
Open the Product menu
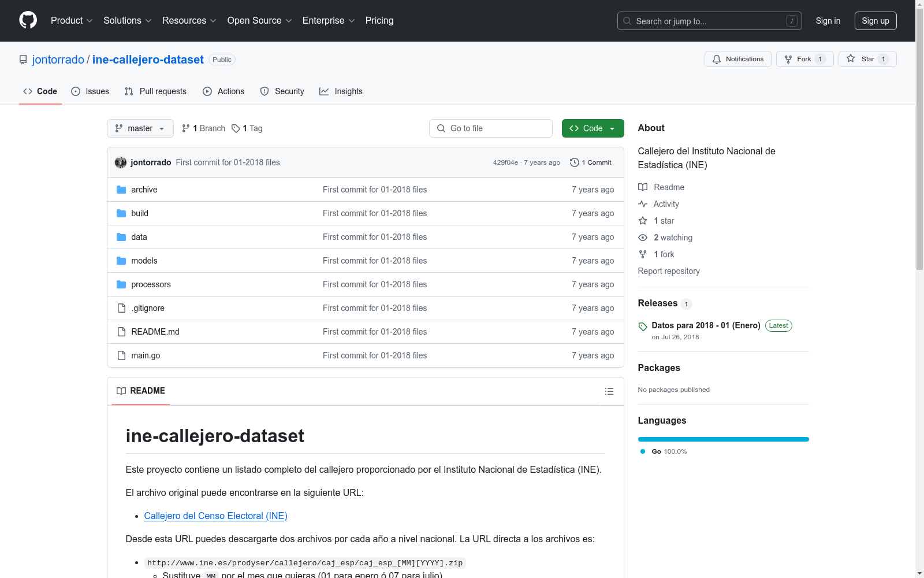click(72, 21)
